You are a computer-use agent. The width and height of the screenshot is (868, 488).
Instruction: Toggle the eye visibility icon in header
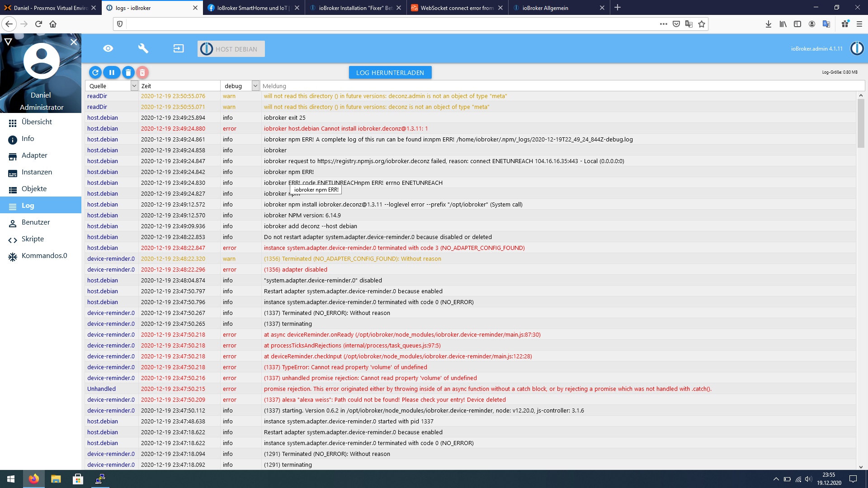click(108, 48)
